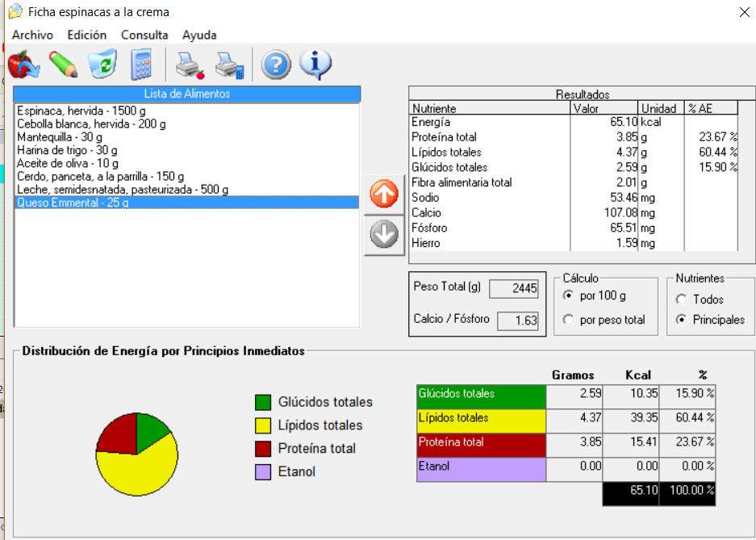Select the 'por peso total' radio button
This screenshot has height=540, width=756.
pos(568,320)
